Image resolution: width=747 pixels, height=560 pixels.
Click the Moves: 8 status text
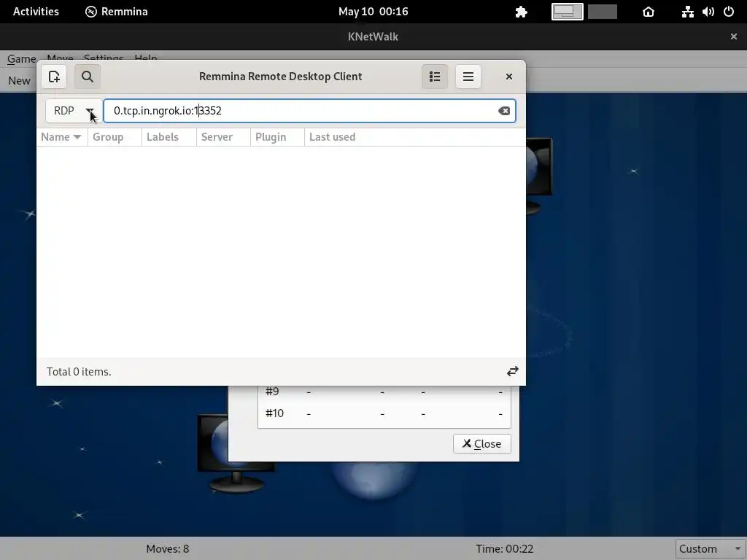[167, 549]
